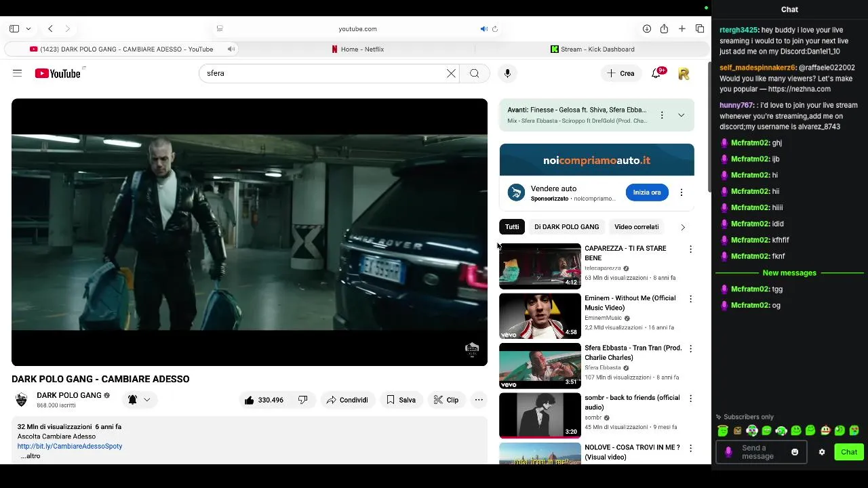
Task: Open DARK POLO GANG channel name link
Action: pos(69,395)
